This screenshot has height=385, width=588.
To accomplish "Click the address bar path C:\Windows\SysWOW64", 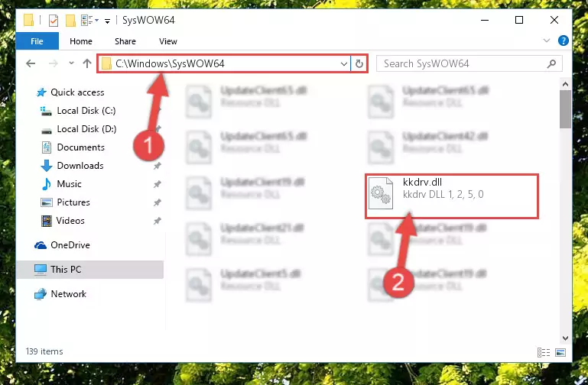I will click(x=170, y=63).
